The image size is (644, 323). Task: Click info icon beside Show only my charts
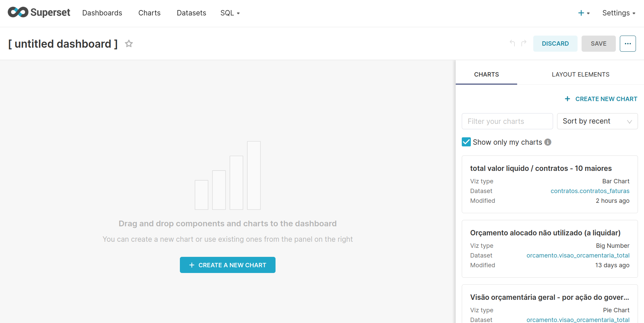click(548, 142)
